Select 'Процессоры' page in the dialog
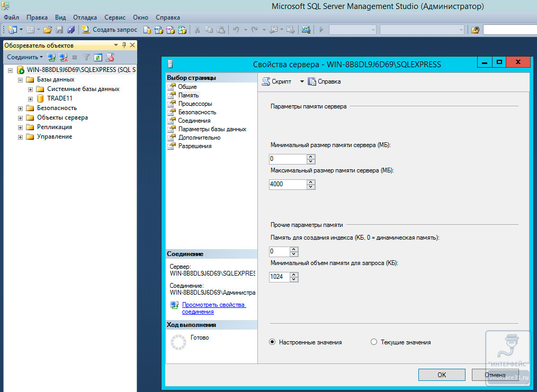The image size is (537, 392). (195, 104)
